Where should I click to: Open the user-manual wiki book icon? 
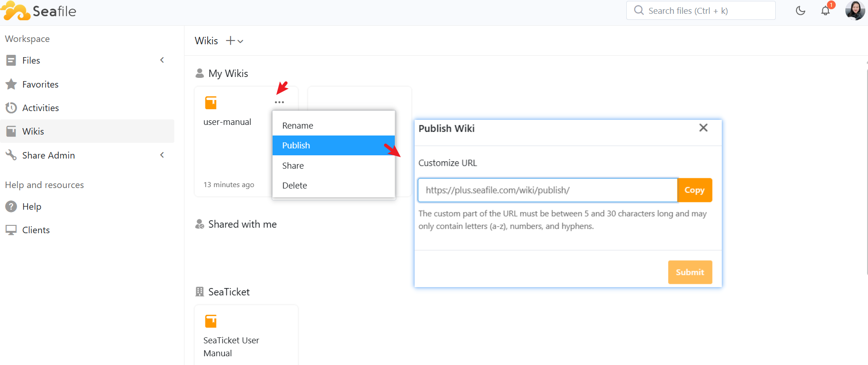[211, 103]
